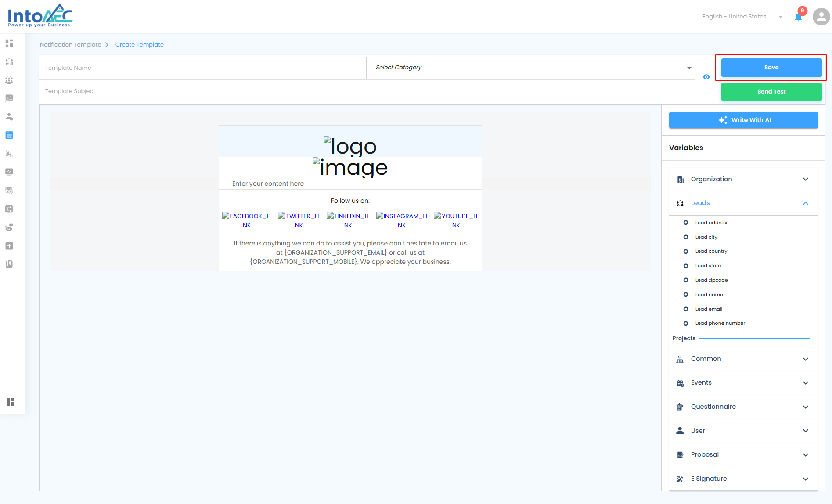The image size is (832, 504).
Task: Select the Lead name variable
Action: [x=709, y=295]
